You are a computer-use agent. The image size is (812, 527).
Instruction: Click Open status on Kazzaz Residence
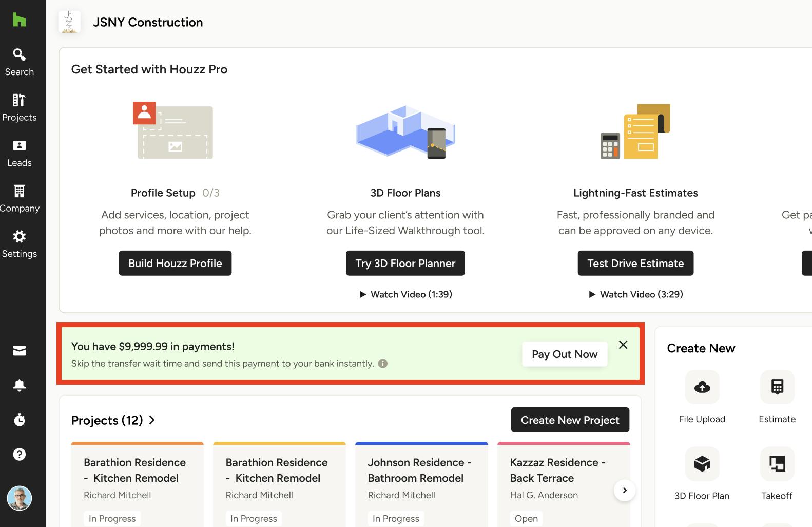tap(526, 519)
